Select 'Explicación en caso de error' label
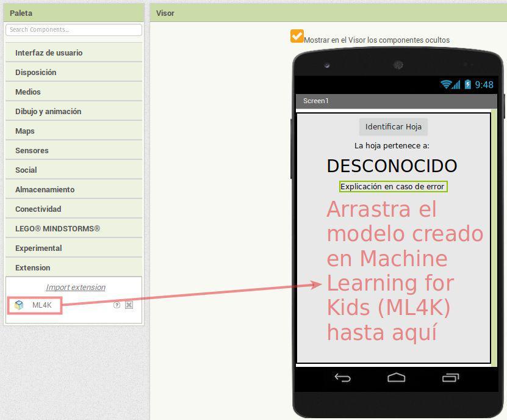 393,186
